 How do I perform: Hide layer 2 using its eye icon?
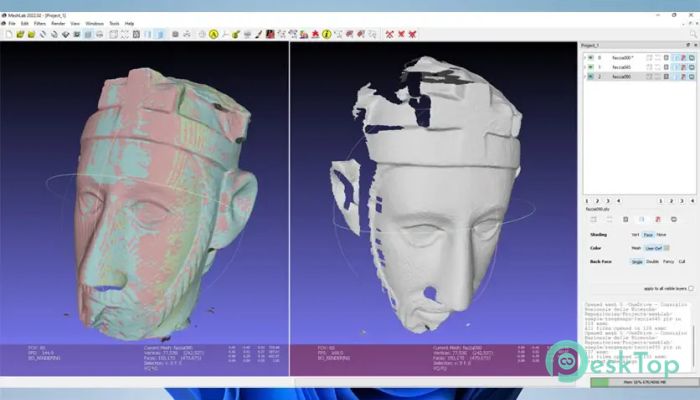coord(591,77)
